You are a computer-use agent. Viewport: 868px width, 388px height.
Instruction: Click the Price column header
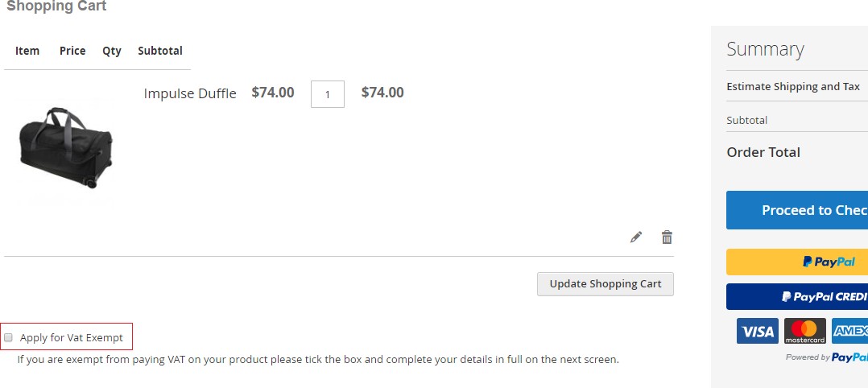pyautogui.click(x=72, y=51)
